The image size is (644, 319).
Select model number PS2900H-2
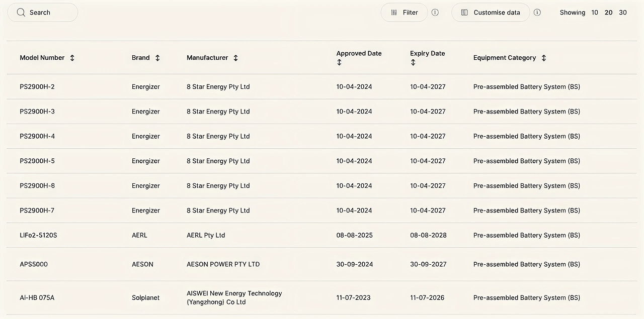(x=37, y=87)
